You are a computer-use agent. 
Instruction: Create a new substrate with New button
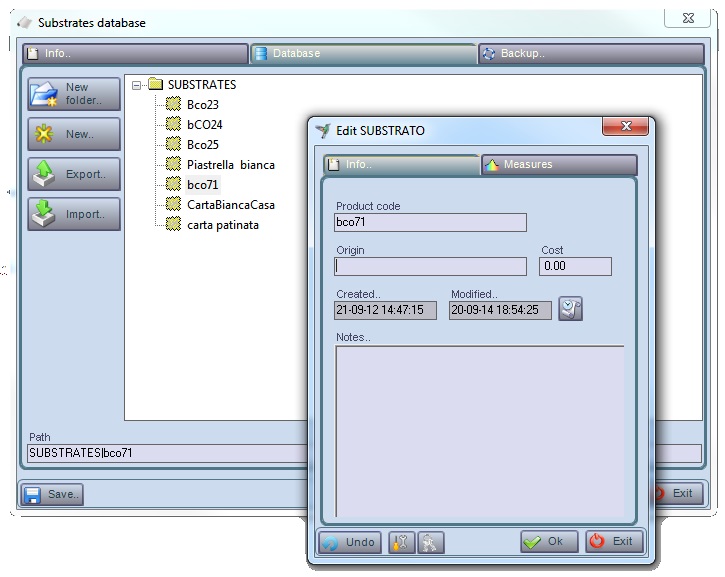click(x=74, y=134)
